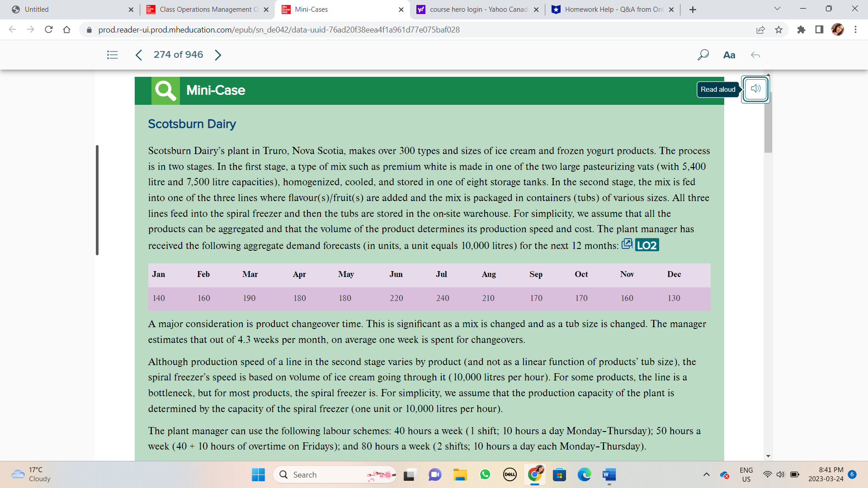Go to next page with right chevron
Screen dimensions: 868x488
point(218,55)
